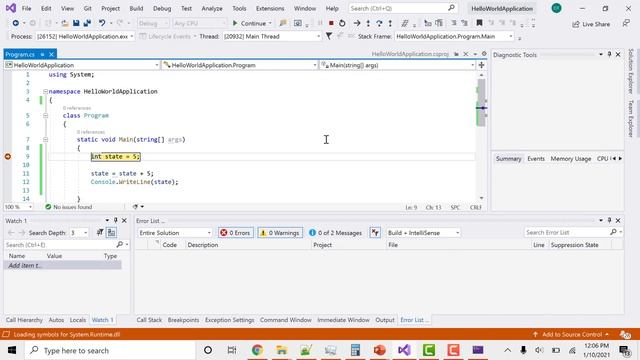
Task: Select the Events tab in Diagnostic Tools
Action: 536,158
